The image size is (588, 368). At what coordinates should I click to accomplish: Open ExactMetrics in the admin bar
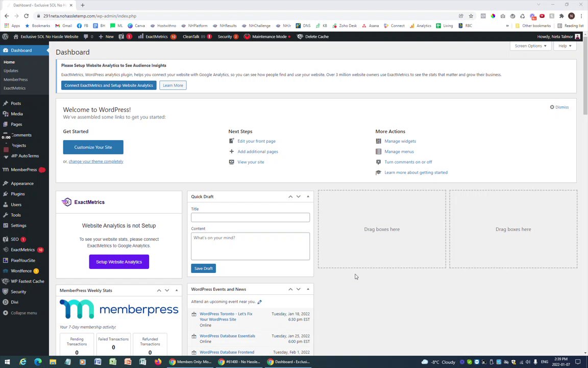[x=157, y=36]
